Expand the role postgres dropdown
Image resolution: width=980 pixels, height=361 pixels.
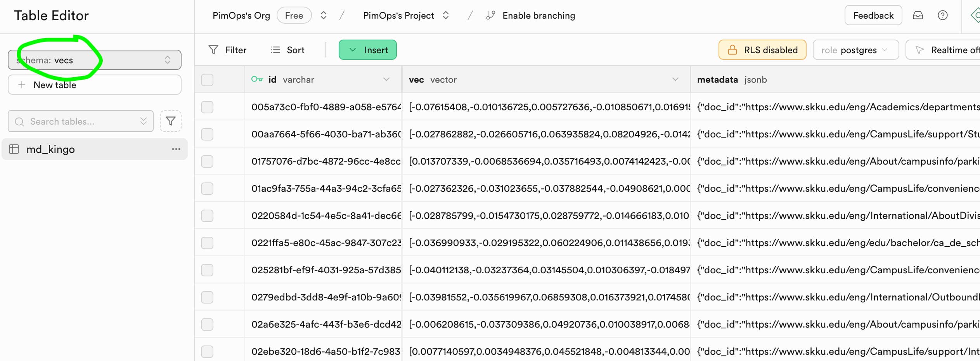tap(855, 50)
